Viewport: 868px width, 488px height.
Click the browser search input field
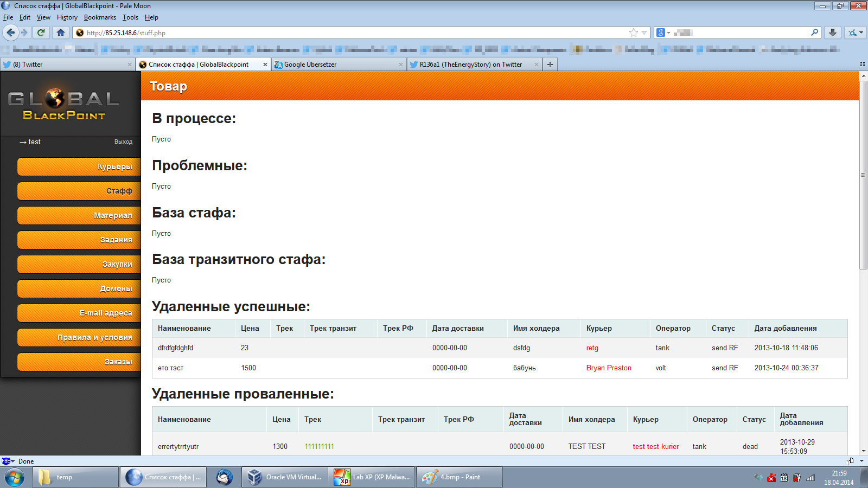(x=738, y=33)
